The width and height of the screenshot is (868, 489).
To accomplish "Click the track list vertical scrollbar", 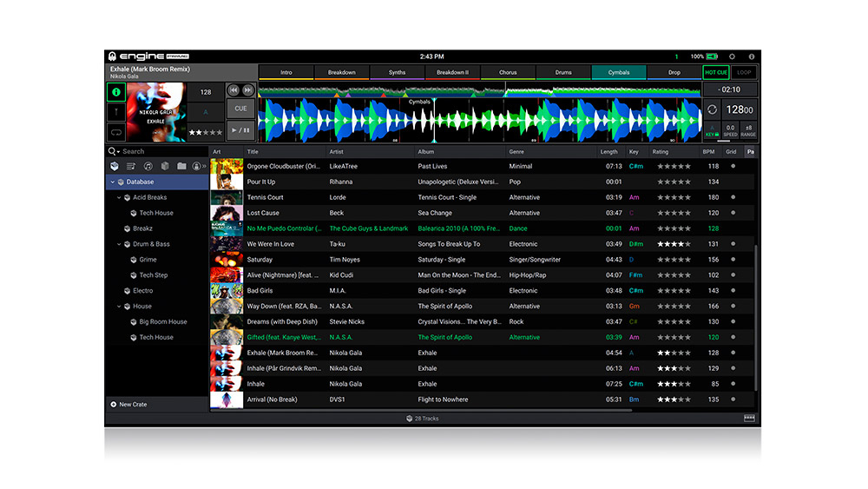I will 756,317.
